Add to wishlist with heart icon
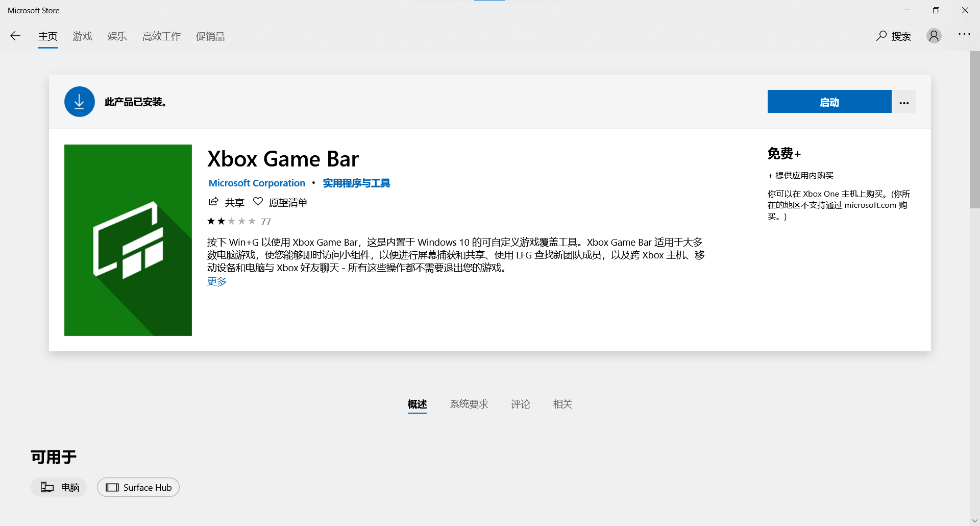 tap(258, 202)
